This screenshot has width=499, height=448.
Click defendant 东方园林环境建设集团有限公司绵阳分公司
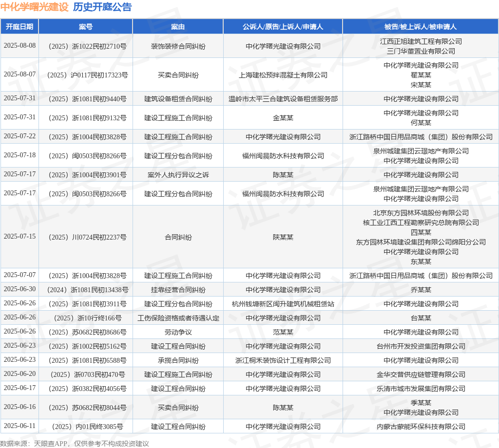click(x=421, y=243)
